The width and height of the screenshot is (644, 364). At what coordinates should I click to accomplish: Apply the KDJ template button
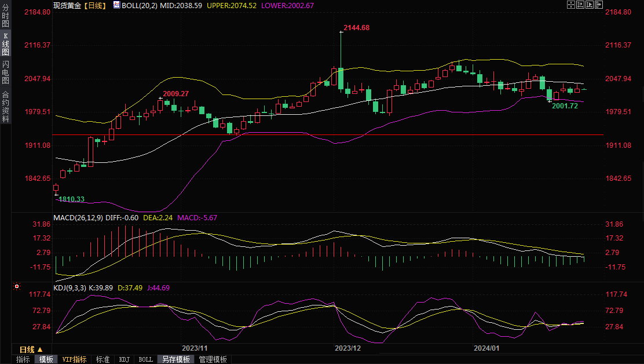click(x=124, y=359)
